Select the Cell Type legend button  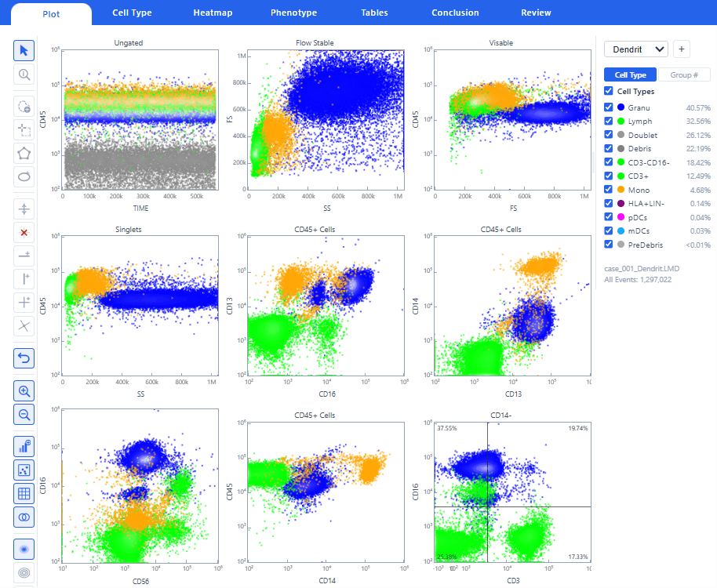pos(630,75)
